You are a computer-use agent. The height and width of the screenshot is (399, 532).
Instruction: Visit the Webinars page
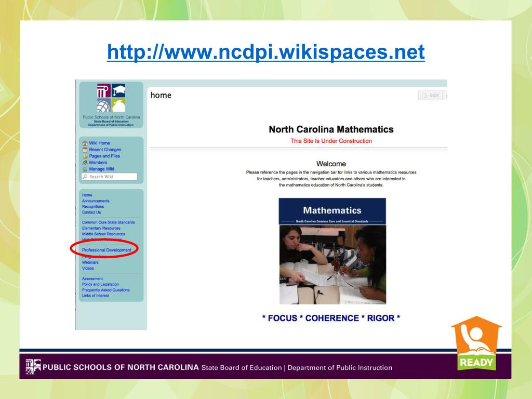tap(90, 262)
